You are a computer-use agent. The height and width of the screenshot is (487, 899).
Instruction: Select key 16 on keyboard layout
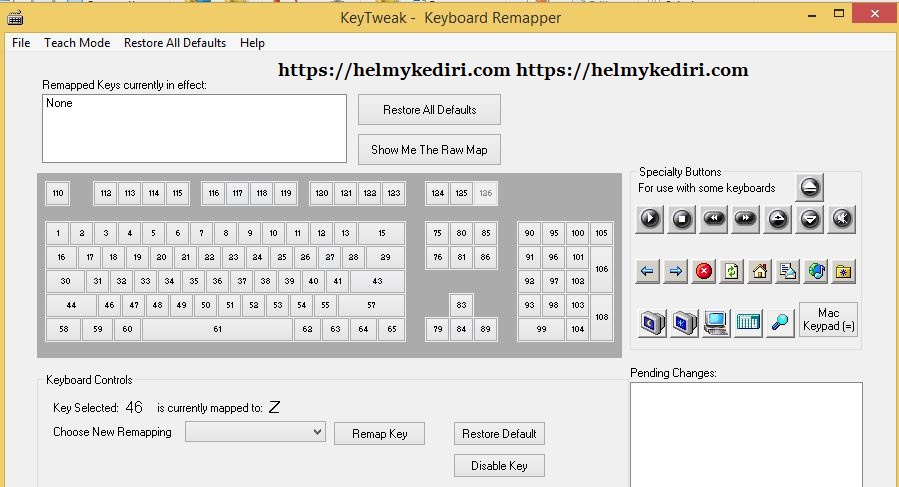[x=61, y=257]
